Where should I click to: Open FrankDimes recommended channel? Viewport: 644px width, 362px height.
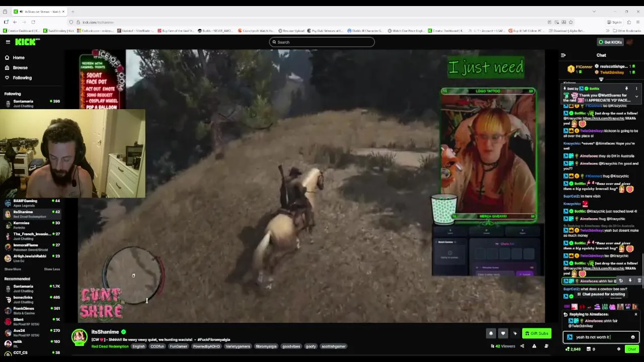[x=32, y=311]
